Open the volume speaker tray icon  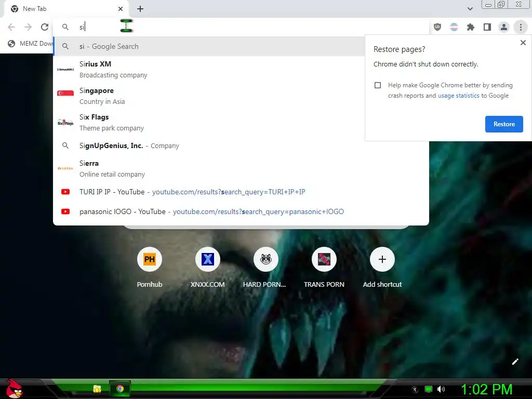(x=441, y=389)
